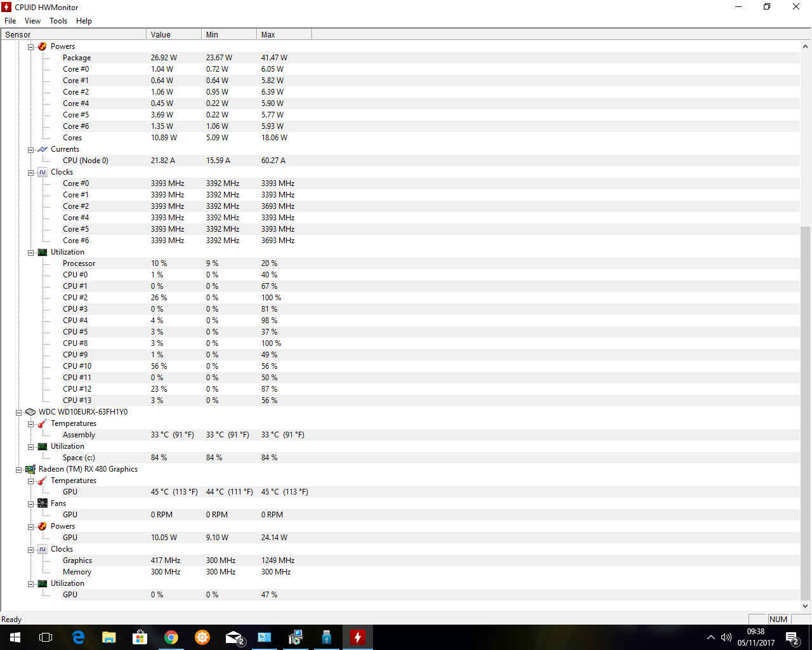Open Microsoft Store from the taskbar
This screenshot has height=650, width=812.
pyautogui.click(x=140, y=637)
